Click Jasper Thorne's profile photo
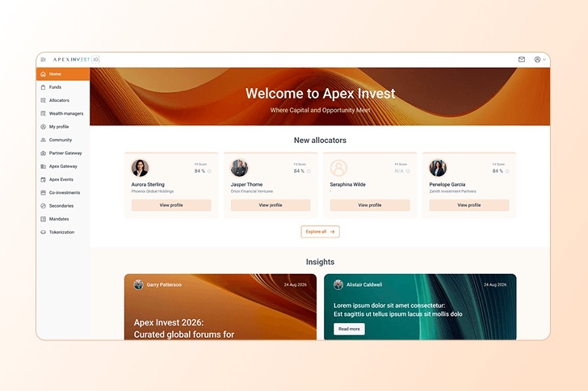The height and width of the screenshot is (391, 588). point(239,168)
